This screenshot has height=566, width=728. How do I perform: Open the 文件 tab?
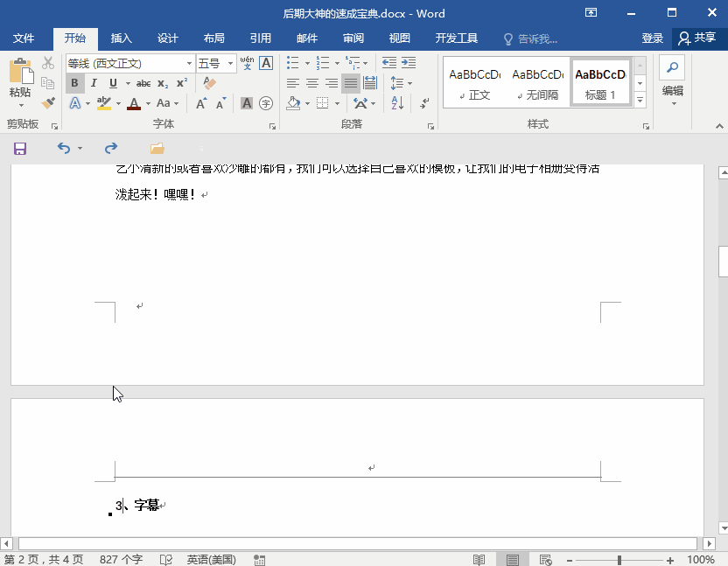coord(24,38)
